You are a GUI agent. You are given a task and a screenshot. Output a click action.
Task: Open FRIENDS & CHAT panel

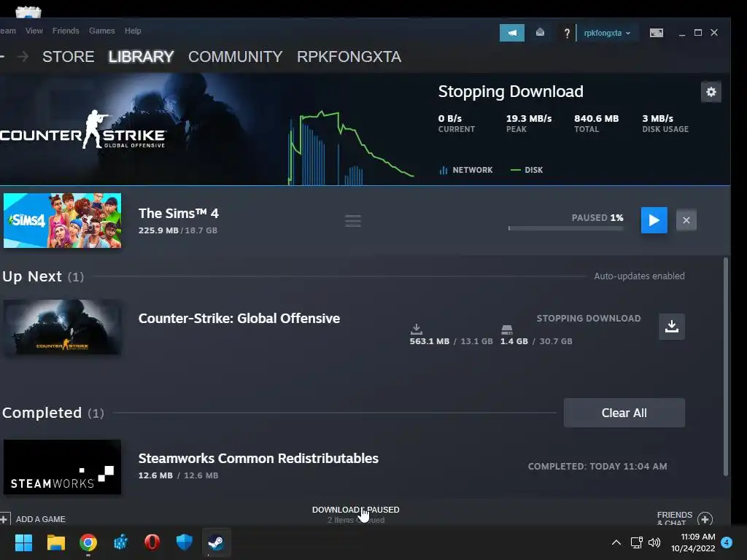[x=675, y=518]
